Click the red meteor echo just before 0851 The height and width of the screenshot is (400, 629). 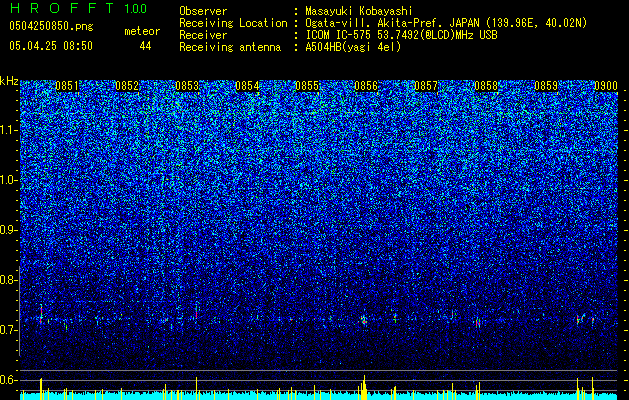41,314
